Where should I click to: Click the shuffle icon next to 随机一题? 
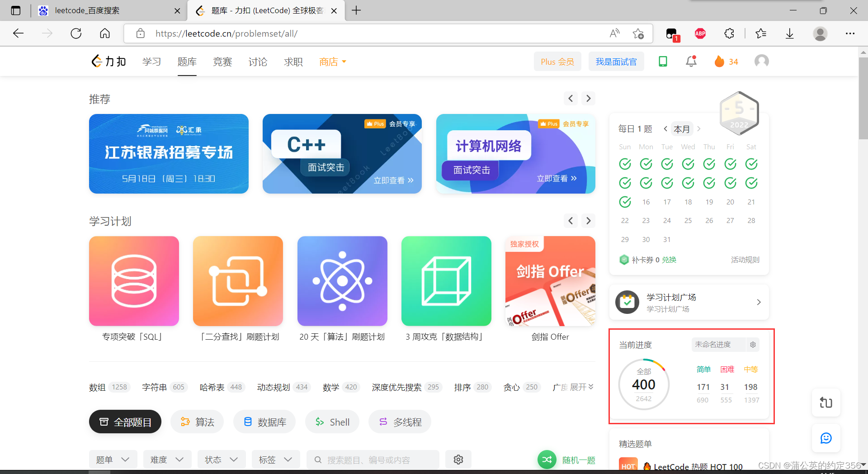547,460
